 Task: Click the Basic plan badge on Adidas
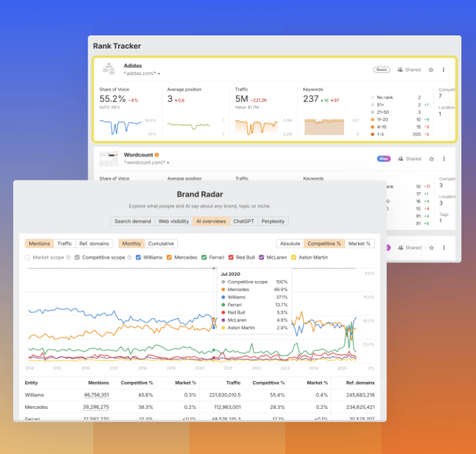coord(382,69)
